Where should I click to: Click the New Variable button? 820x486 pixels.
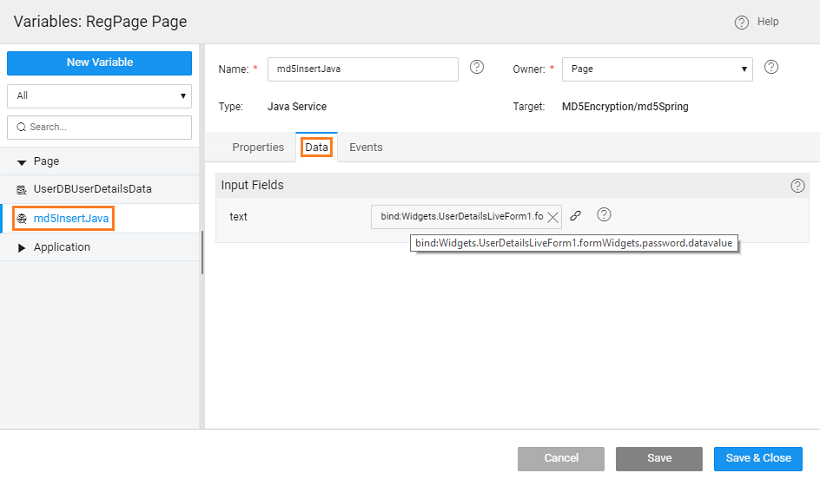click(x=99, y=62)
